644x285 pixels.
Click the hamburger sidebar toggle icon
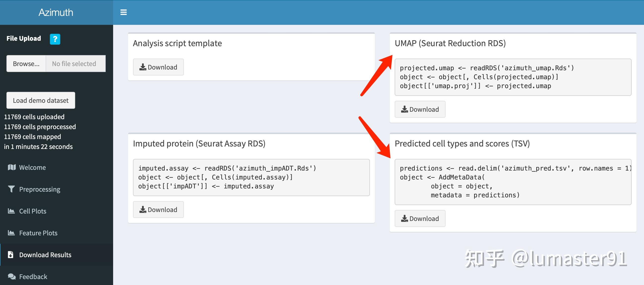coord(124,12)
